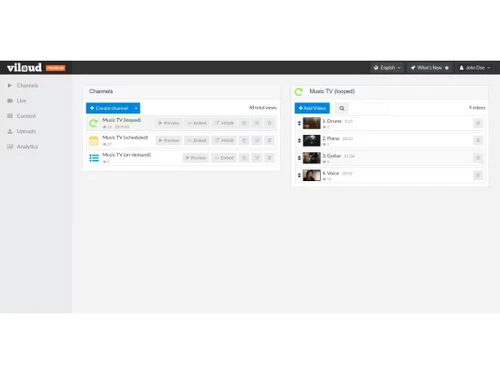Duplicate the Music TV (looped) channel

(244, 123)
